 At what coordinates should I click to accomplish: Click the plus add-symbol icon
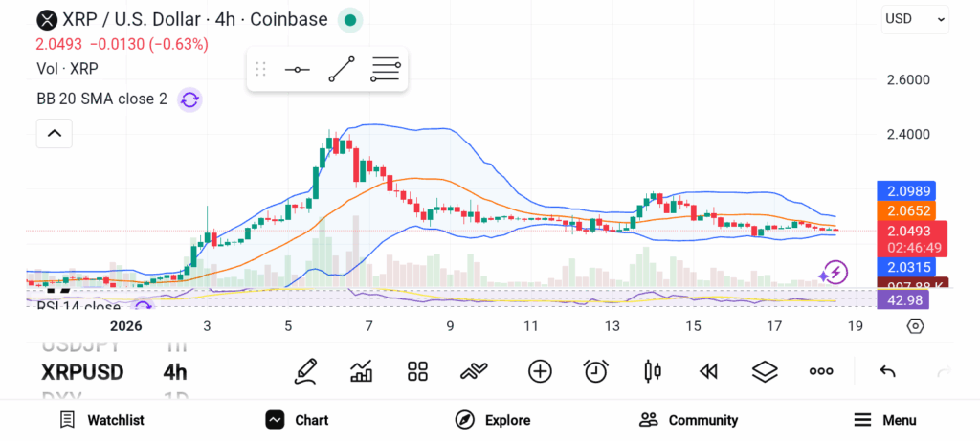click(x=540, y=371)
